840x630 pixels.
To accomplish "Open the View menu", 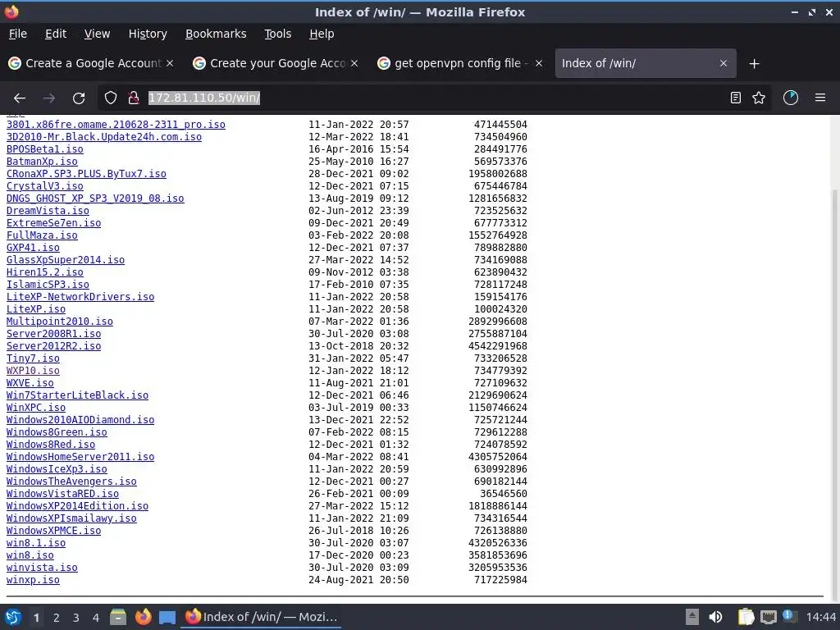I will (x=97, y=34).
